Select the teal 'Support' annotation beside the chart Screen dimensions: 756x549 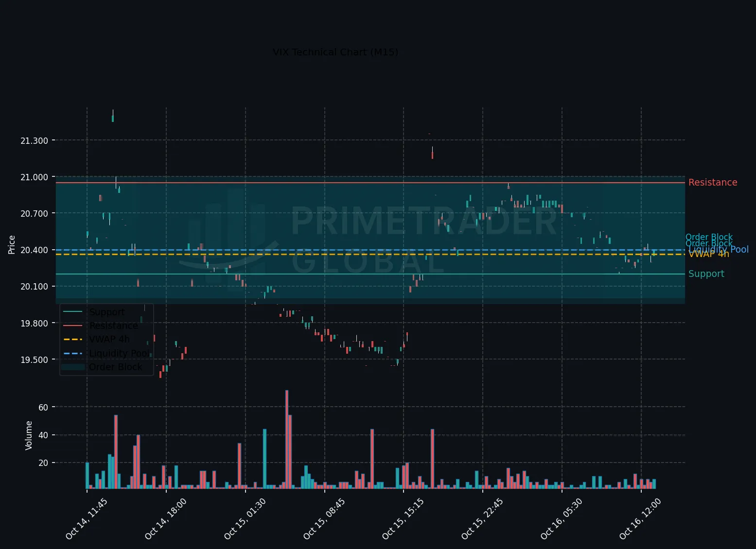[706, 274]
